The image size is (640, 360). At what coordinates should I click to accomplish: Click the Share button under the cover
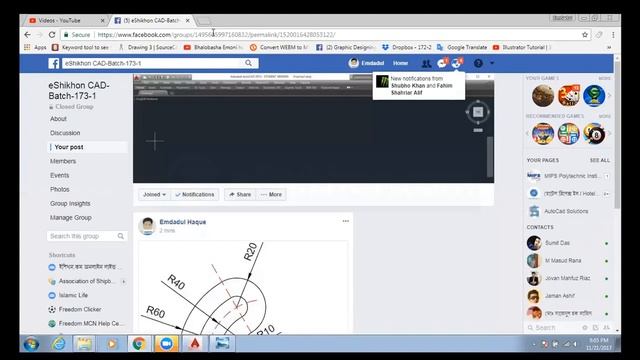(240, 195)
